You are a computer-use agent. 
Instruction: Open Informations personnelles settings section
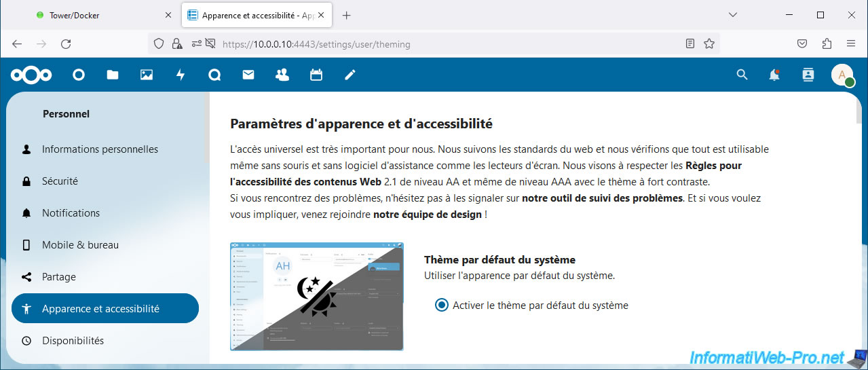tap(100, 149)
